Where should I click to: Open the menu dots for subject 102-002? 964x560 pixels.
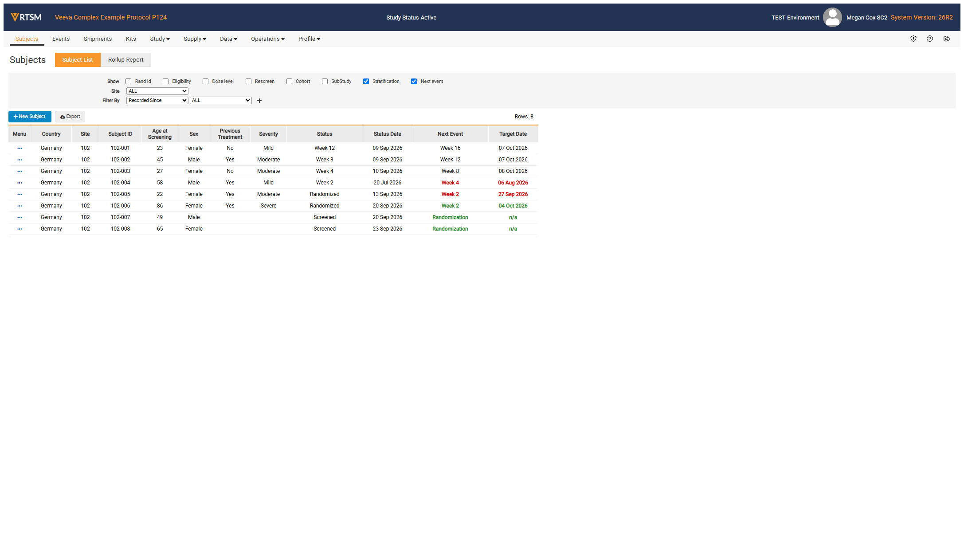pyautogui.click(x=20, y=160)
